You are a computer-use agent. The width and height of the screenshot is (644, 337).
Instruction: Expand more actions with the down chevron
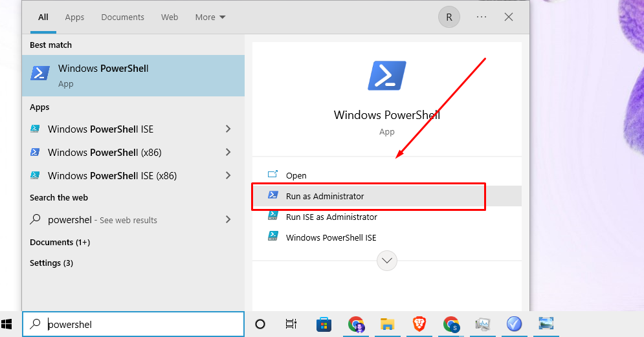click(x=387, y=261)
